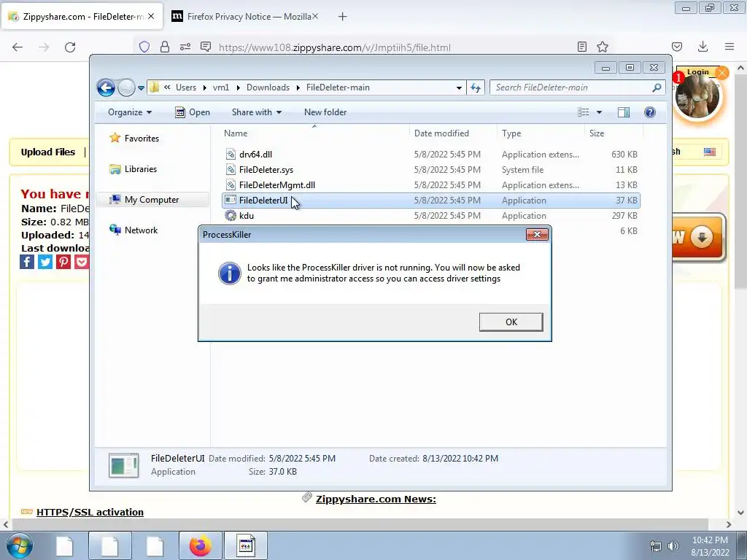Sort by the Size column header

point(597,133)
